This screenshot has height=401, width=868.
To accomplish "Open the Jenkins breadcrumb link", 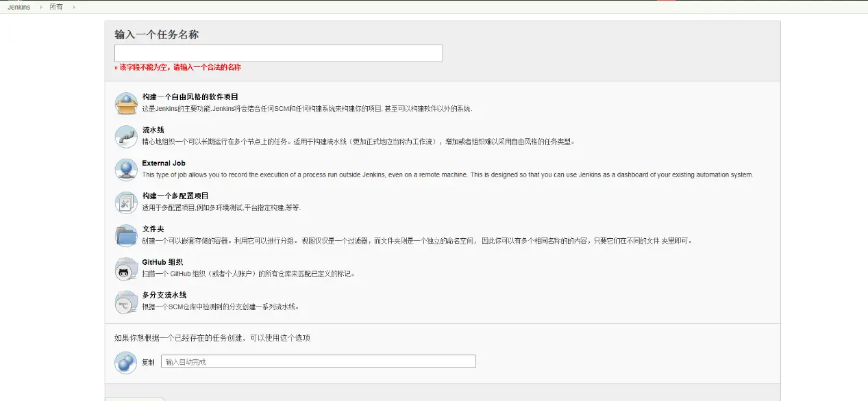I will tap(18, 7).
